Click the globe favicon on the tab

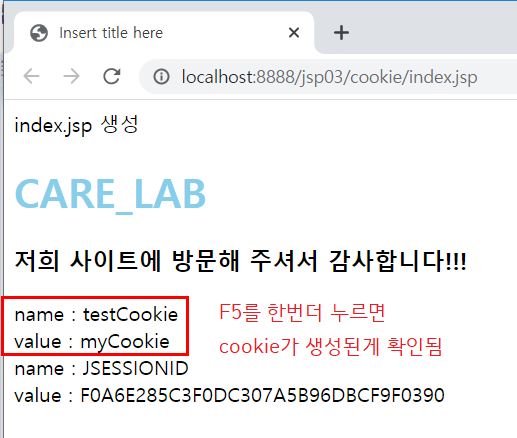point(39,33)
